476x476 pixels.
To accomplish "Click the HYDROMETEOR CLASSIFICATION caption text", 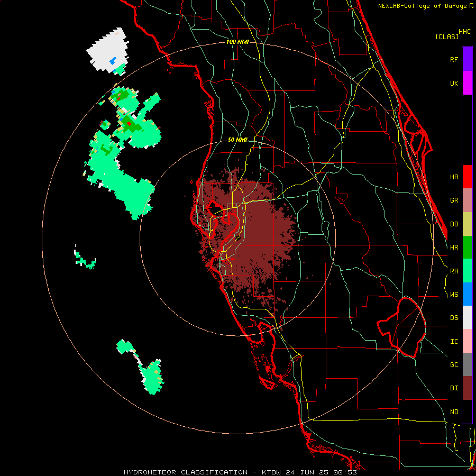I will point(186,472).
